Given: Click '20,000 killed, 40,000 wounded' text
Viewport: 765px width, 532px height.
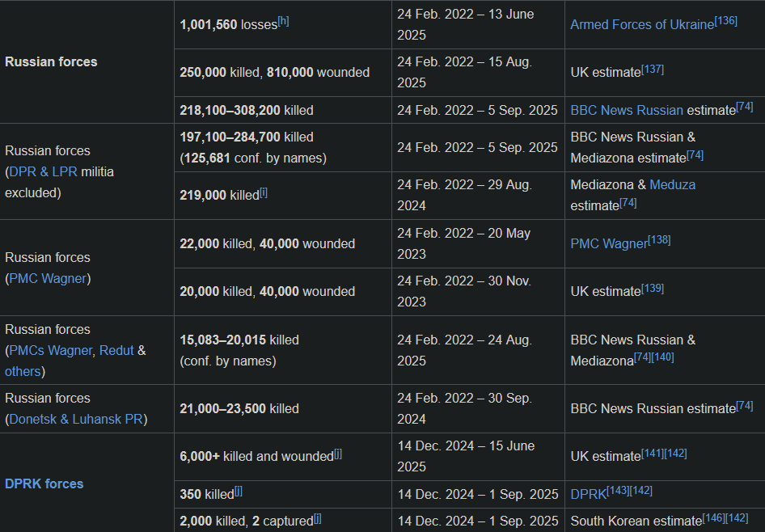Looking at the screenshot, I should 268,292.
